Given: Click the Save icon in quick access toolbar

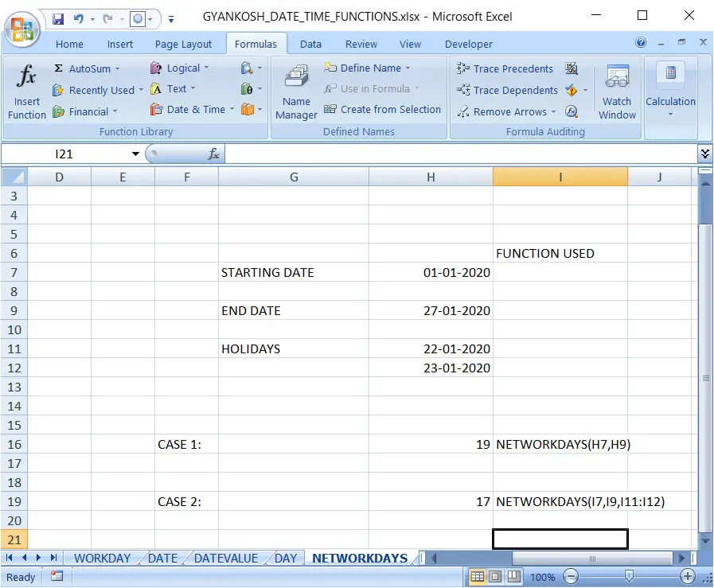Looking at the screenshot, I should click(x=58, y=18).
